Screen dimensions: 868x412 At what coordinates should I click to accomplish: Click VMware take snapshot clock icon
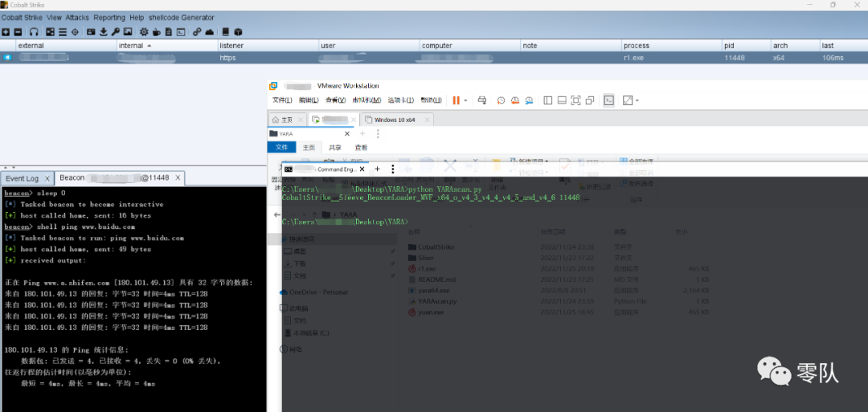click(x=501, y=100)
